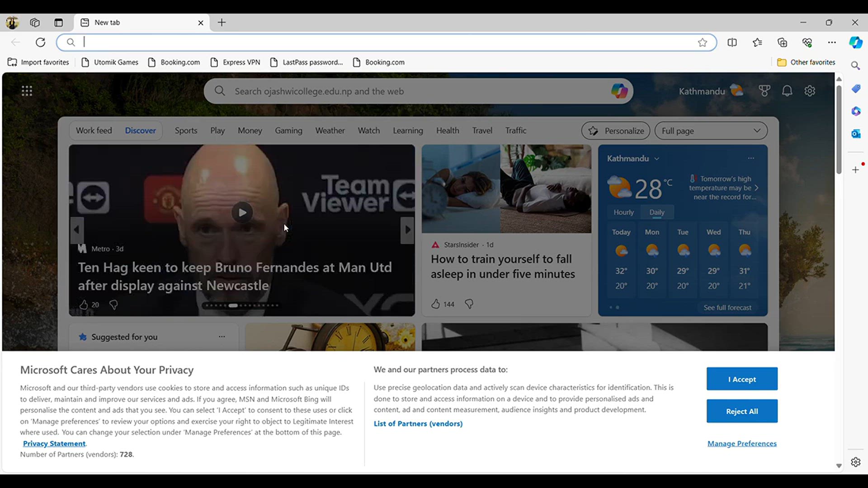Dislike the sleep training article
868x488 pixels.
pos(469,304)
